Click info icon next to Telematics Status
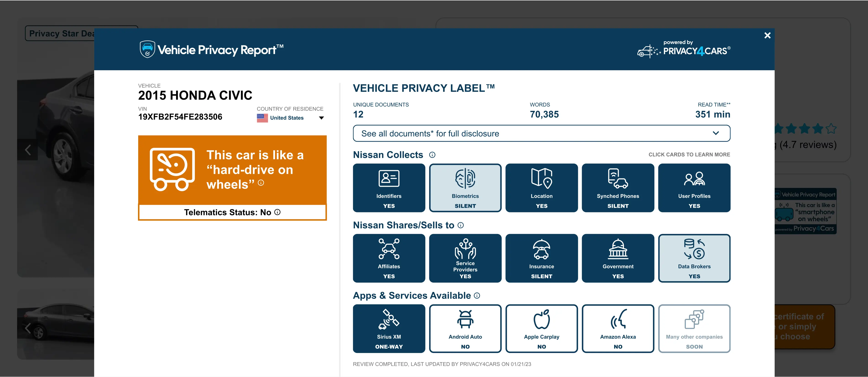This screenshot has height=377, width=868. pyautogui.click(x=277, y=212)
